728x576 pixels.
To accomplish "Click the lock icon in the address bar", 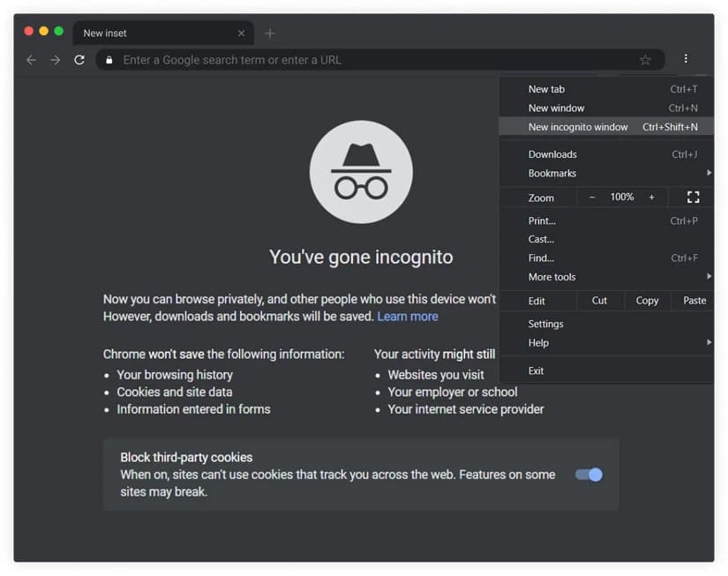I will 109,60.
